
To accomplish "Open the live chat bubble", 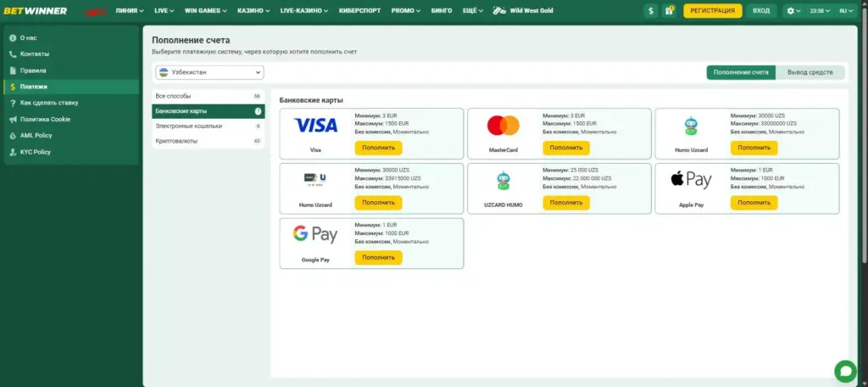I will coord(845,371).
